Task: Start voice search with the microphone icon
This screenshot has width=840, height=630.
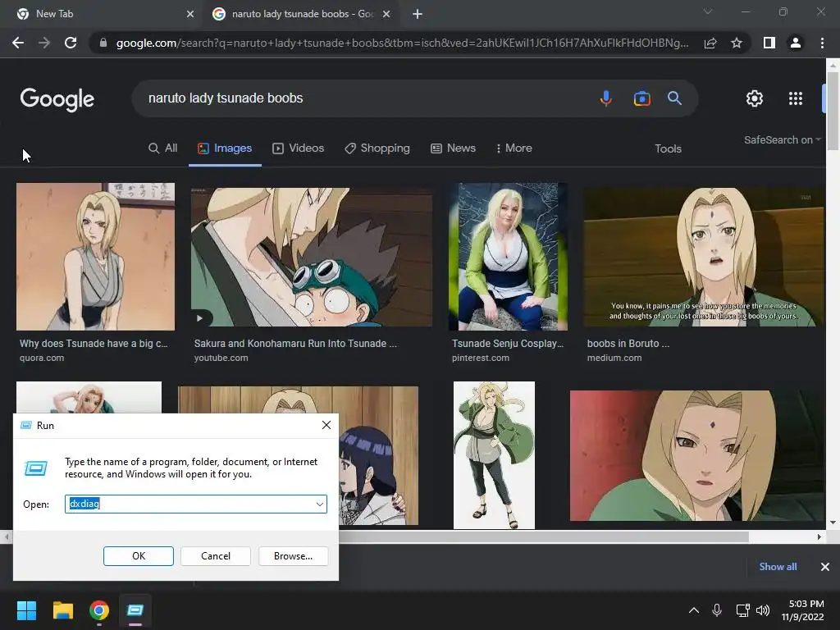Action: click(606, 98)
